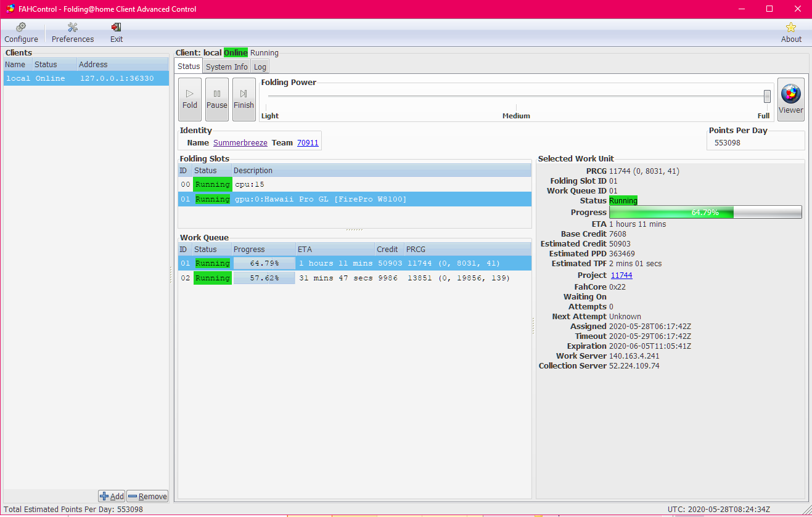Click the Clients Status column header

click(55, 65)
